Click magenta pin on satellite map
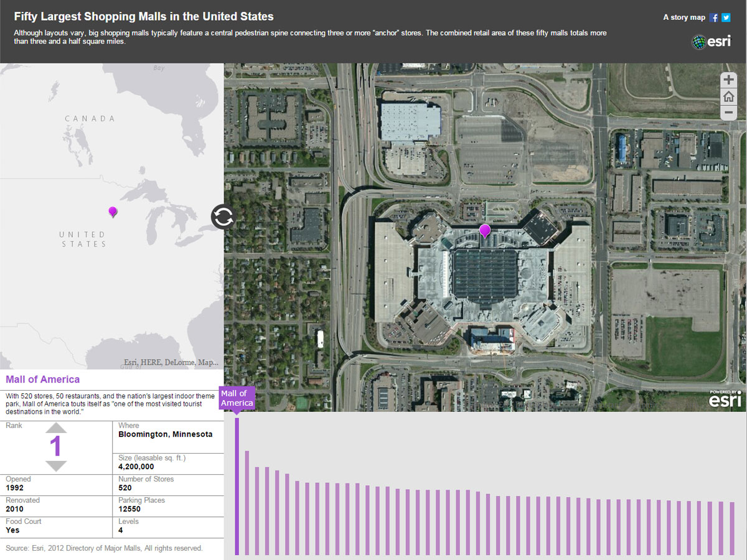The height and width of the screenshot is (560, 747). [485, 231]
